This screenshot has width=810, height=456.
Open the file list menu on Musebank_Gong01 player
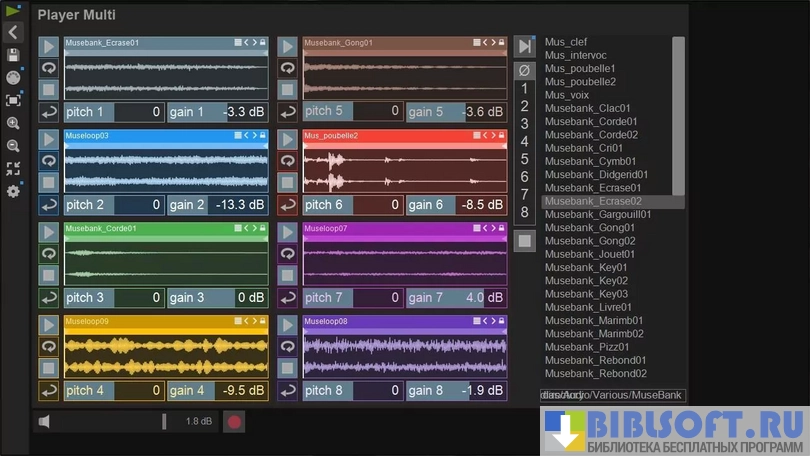(x=477, y=43)
